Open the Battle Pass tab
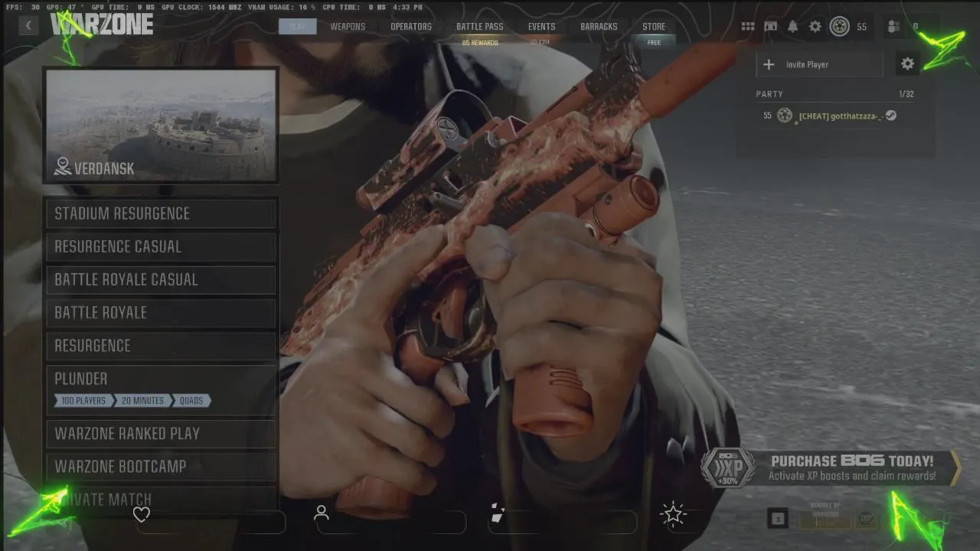The height and width of the screenshot is (551, 980). click(480, 26)
